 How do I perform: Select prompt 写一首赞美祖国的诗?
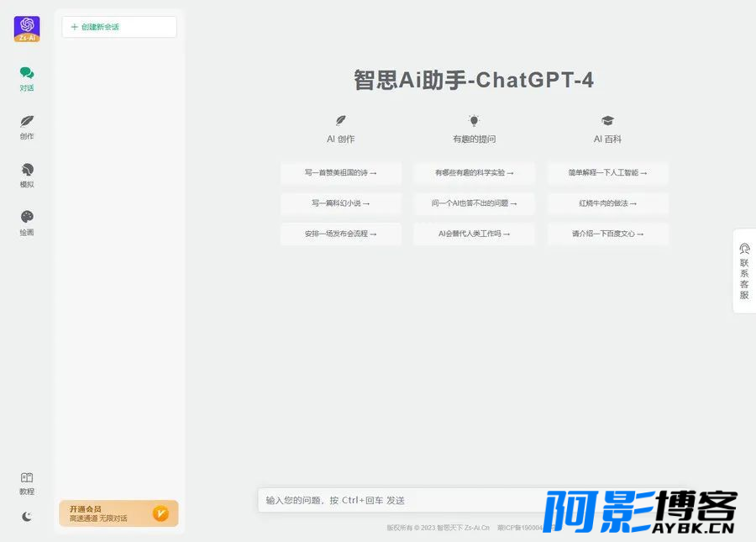[x=341, y=172]
